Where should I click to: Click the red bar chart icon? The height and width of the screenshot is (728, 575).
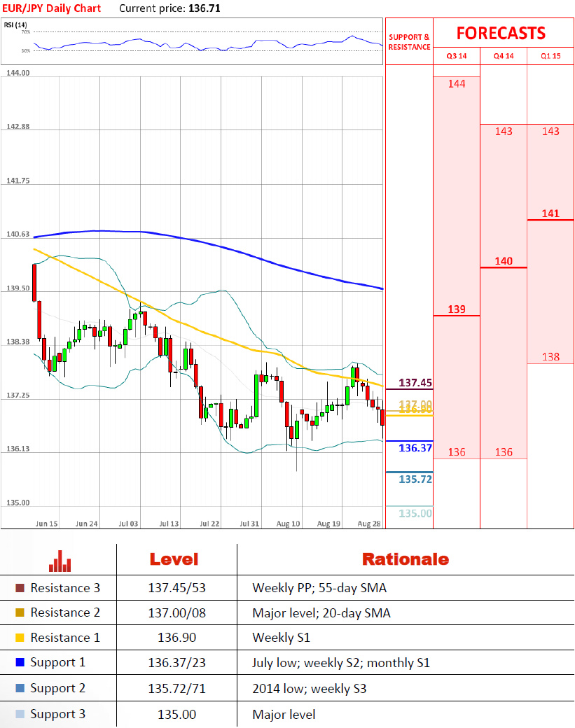tap(60, 561)
